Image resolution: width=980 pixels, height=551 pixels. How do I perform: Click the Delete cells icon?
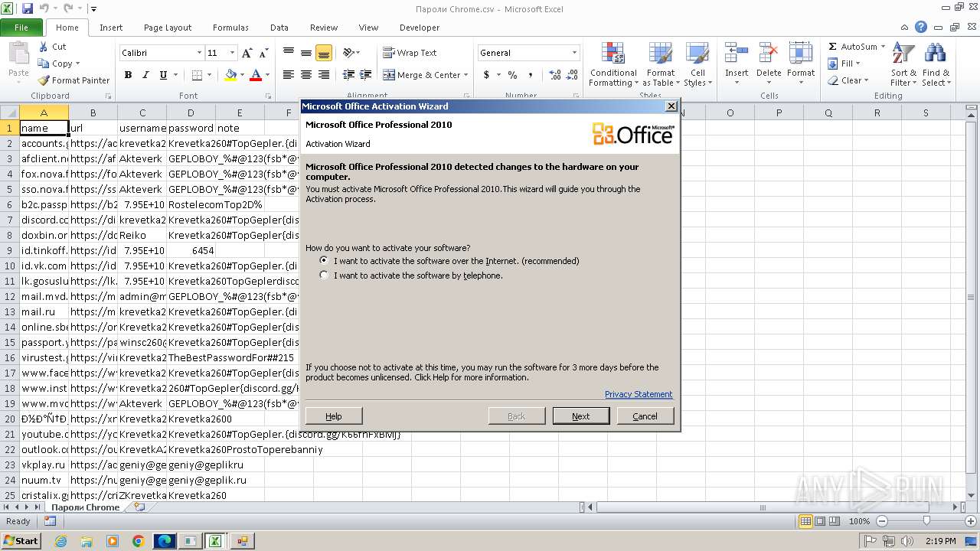pos(769,54)
